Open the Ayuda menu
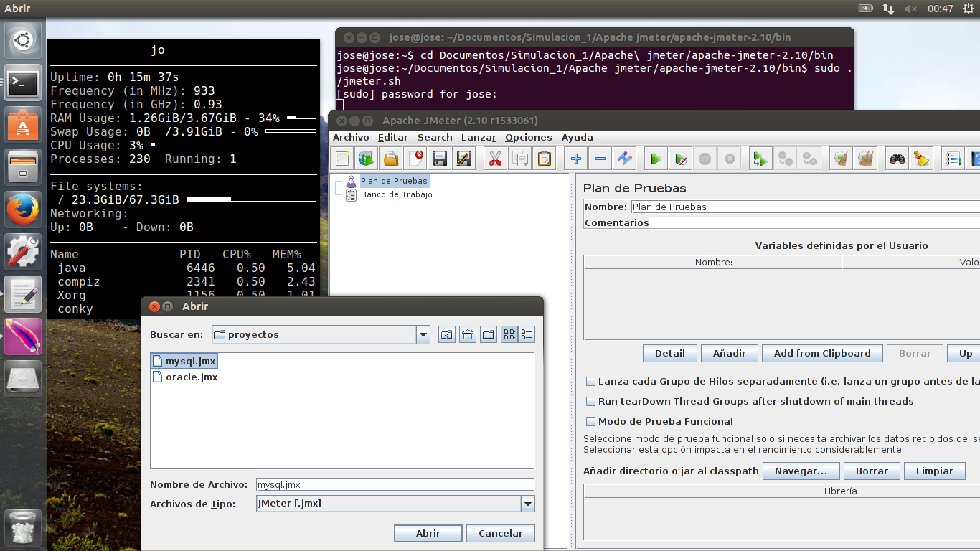 pyautogui.click(x=578, y=137)
